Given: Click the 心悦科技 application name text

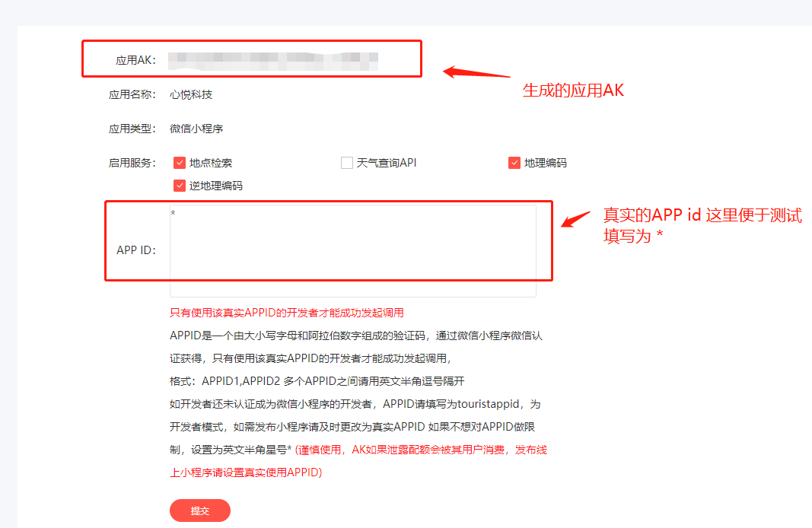Looking at the screenshot, I should pos(191,95).
